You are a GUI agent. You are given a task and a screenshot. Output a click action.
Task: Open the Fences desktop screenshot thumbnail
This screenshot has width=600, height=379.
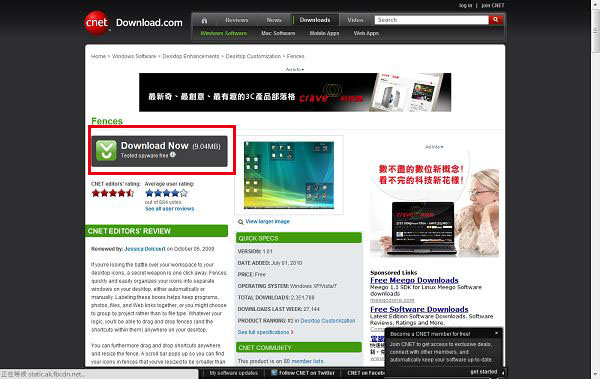point(289,175)
